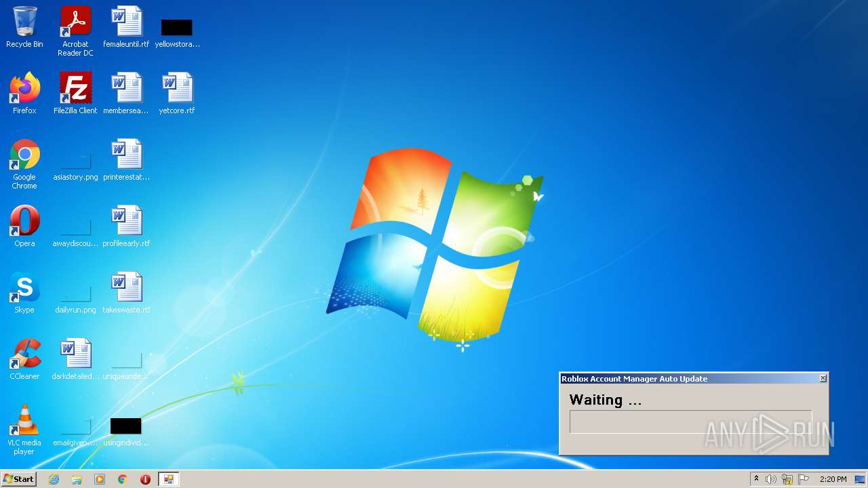Open Internet Explorer from the taskbar

54,479
